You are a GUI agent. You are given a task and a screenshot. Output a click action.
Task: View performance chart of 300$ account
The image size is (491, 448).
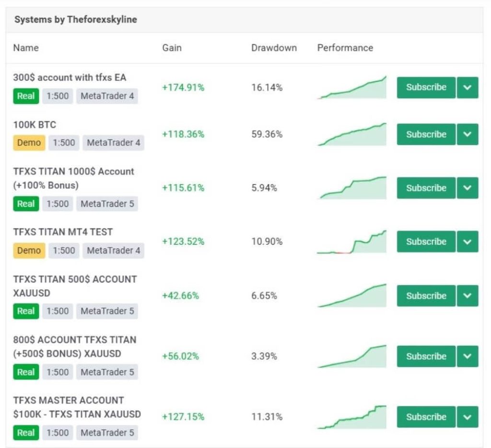pyautogui.click(x=352, y=88)
